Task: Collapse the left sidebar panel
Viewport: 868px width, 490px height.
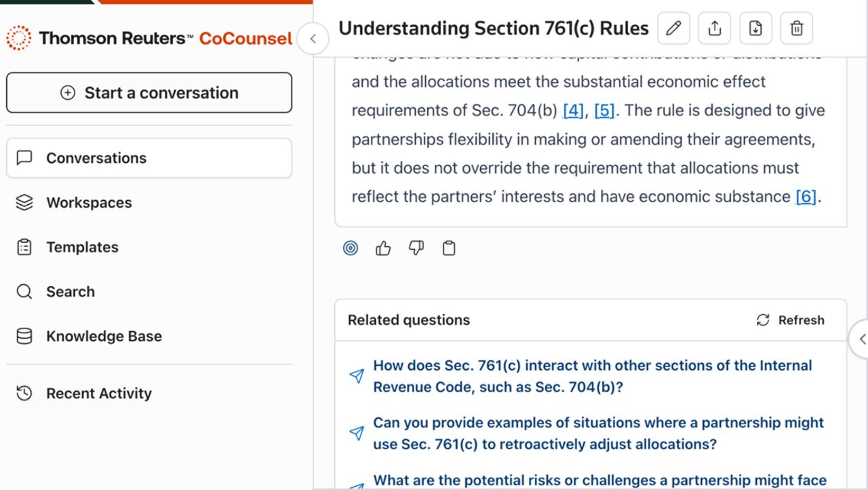Action: coord(313,39)
